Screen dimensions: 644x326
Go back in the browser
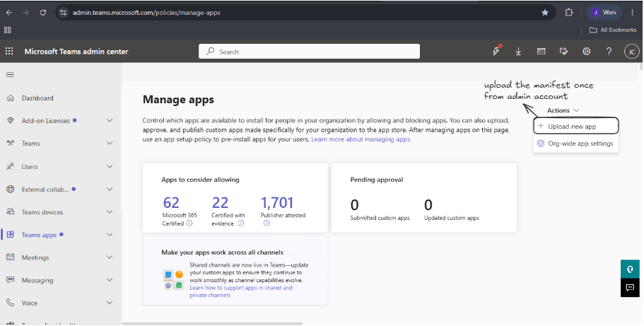pyautogui.click(x=9, y=13)
